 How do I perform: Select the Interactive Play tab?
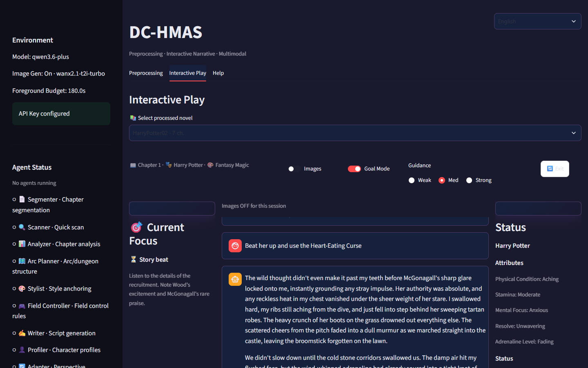[x=188, y=73]
